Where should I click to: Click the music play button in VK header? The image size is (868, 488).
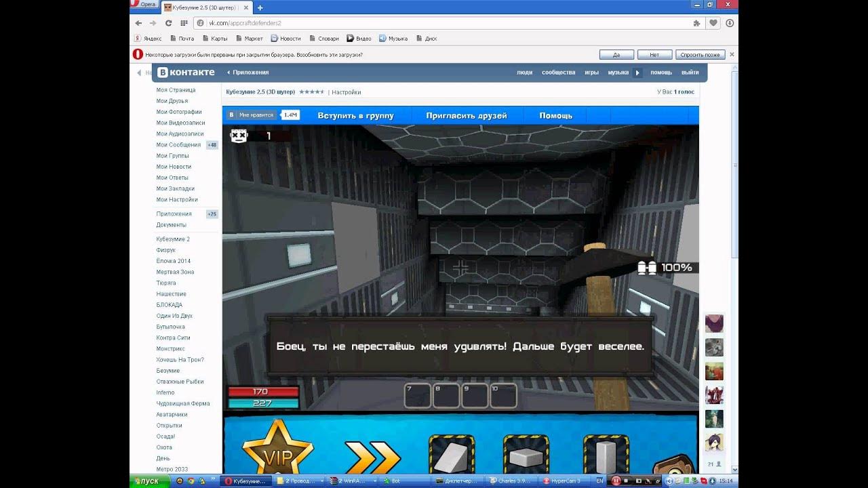637,73
